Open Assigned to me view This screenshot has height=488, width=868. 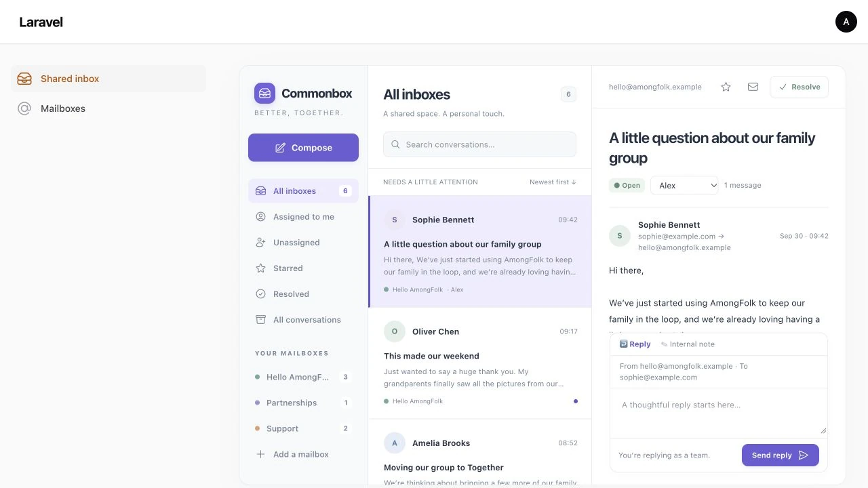[x=303, y=217]
